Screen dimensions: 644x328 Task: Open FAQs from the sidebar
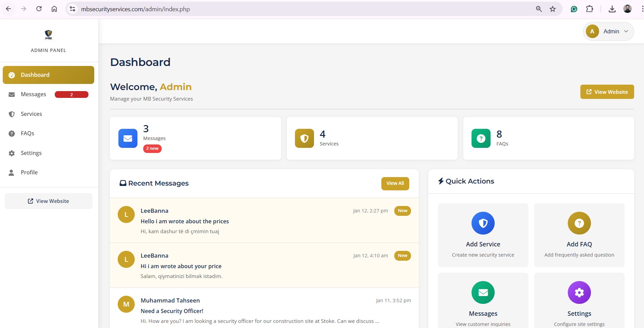click(x=28, y=134)
